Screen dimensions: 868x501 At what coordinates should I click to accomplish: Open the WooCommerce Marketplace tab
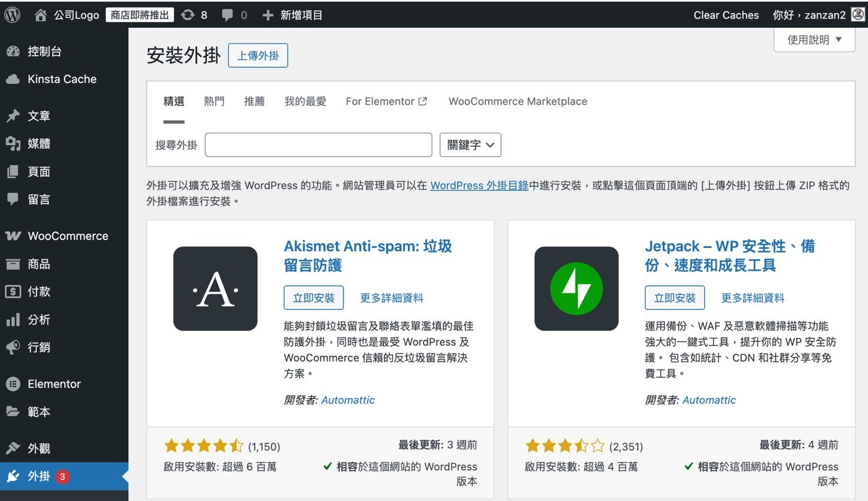coord(517,101)
